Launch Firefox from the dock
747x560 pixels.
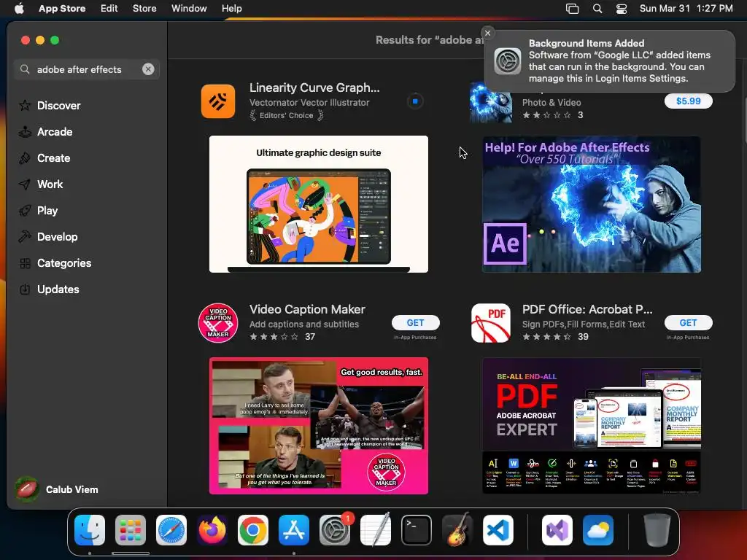212,530
